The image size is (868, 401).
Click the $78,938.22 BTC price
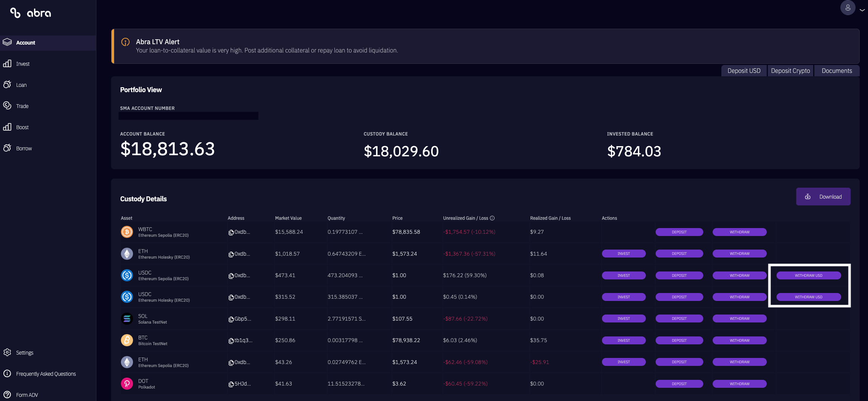point(406,340)
